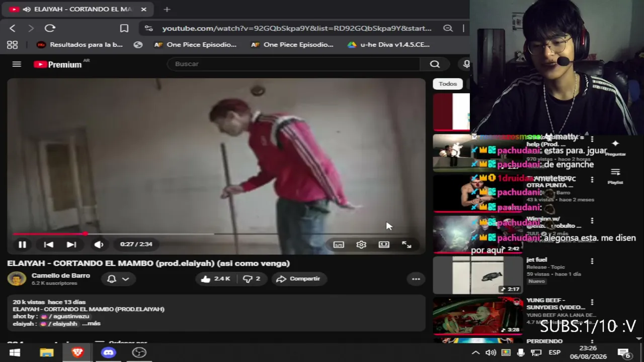644x362 pixels.
Task: Open options menu for OTRA PUNTA video
Action: coord(592,179)
